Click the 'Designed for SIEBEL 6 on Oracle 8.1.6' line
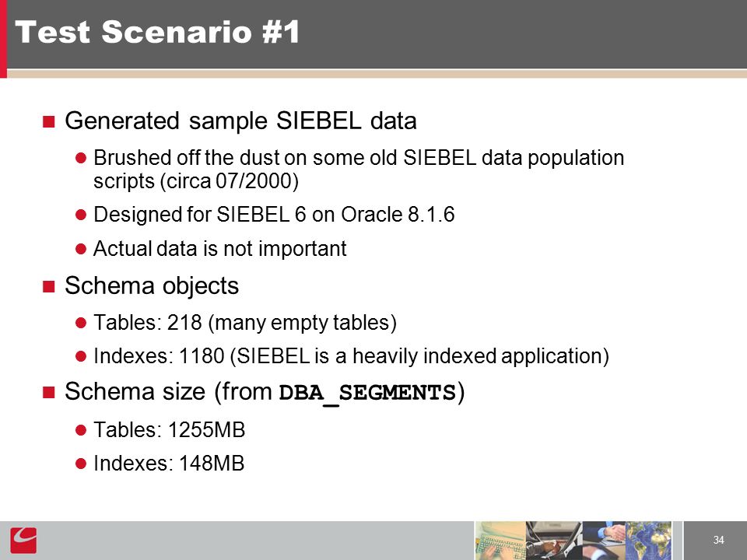 point(274,215)
